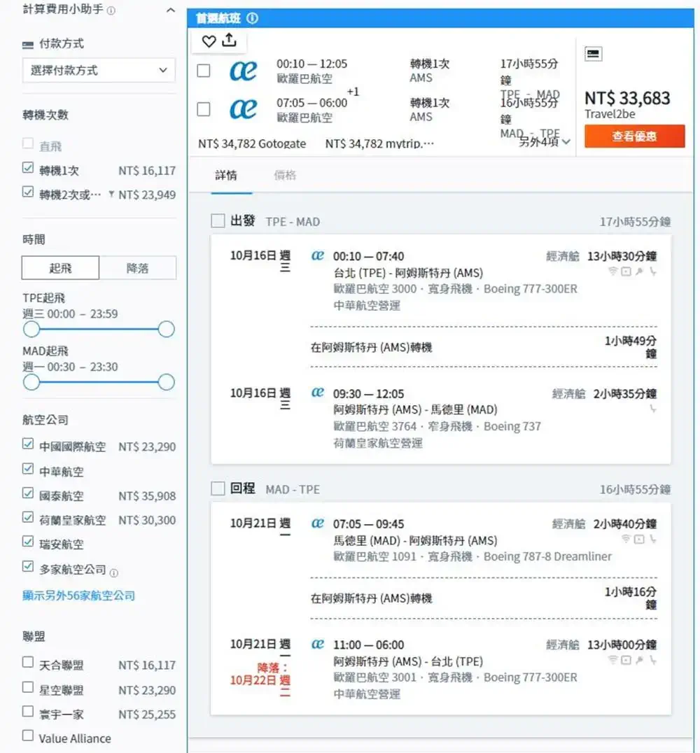700x753 pixels.
Task: Choose the NT$ 34,782 Gotogate offer
Action: point(252,143)
